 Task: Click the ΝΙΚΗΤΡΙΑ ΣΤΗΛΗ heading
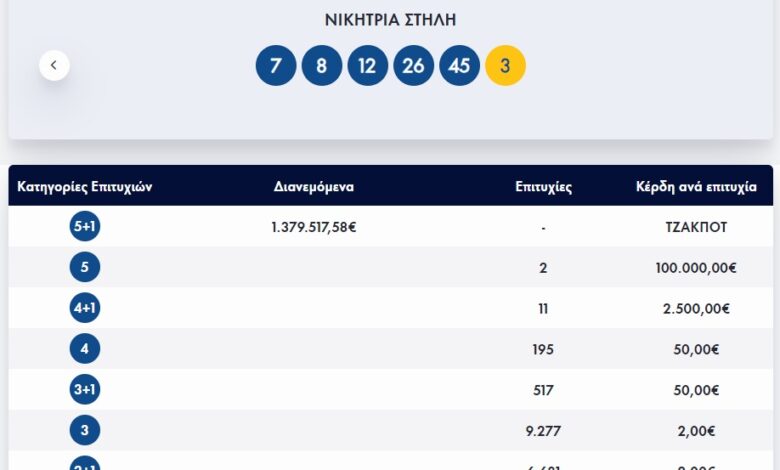[x=390, y=20]
